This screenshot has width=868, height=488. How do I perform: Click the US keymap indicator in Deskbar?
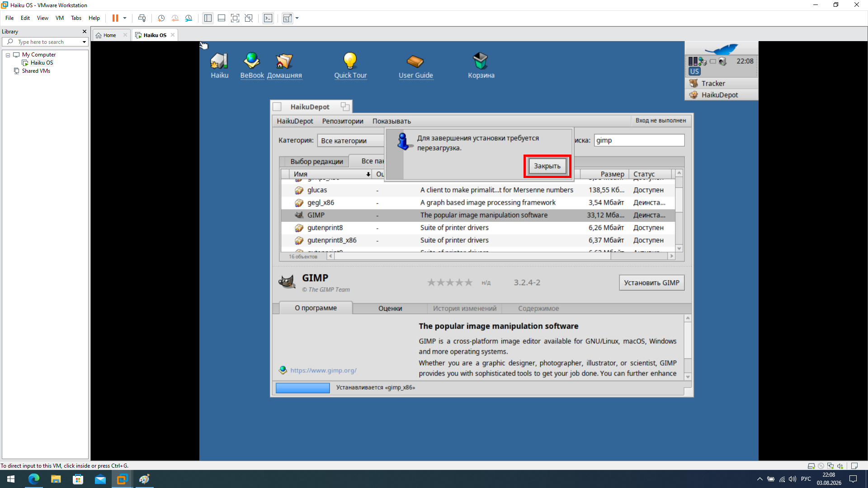(x=694, y=71)
